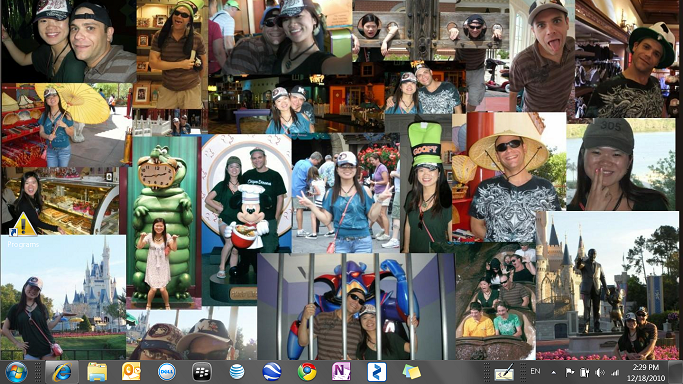Screen dimensions: 683x384
Task: Open network signal tray icon
Action: (x=615, y=372)
